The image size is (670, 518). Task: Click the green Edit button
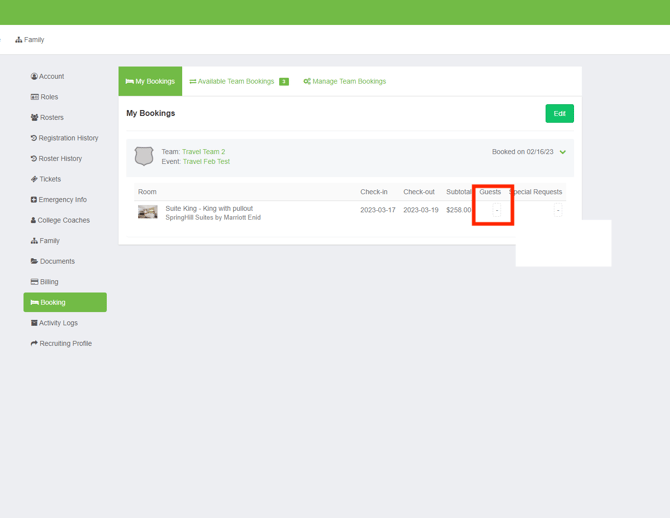click(559, 114)
